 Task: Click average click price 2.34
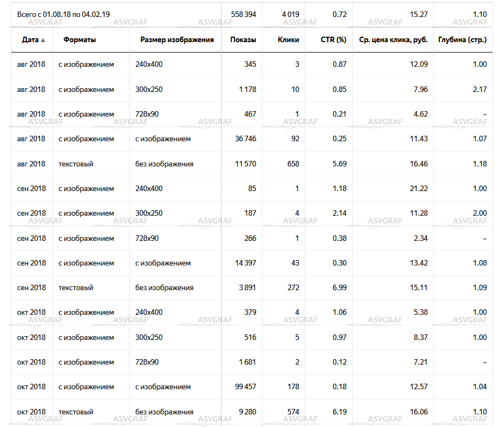coord(420,238)
